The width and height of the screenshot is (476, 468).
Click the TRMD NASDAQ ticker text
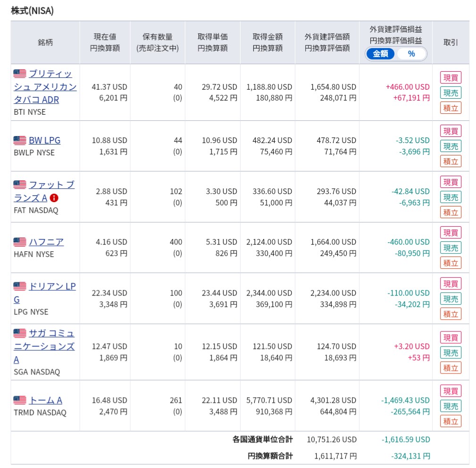tap(40, 412)
